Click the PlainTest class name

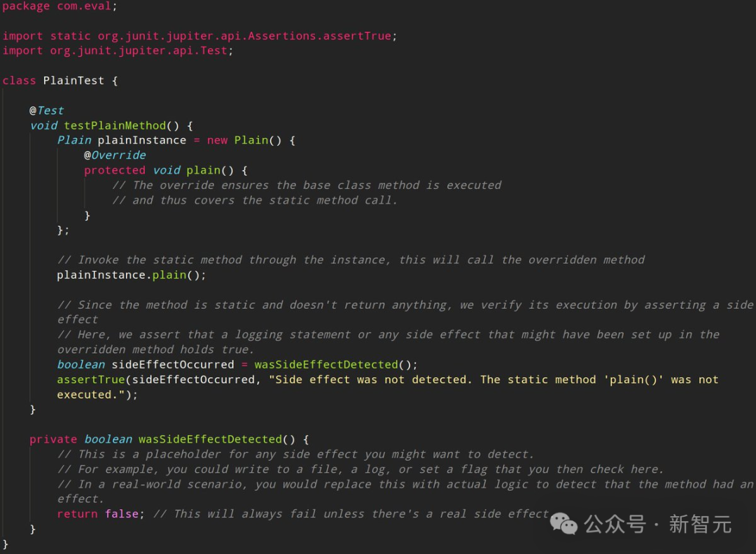coord(73,81)
